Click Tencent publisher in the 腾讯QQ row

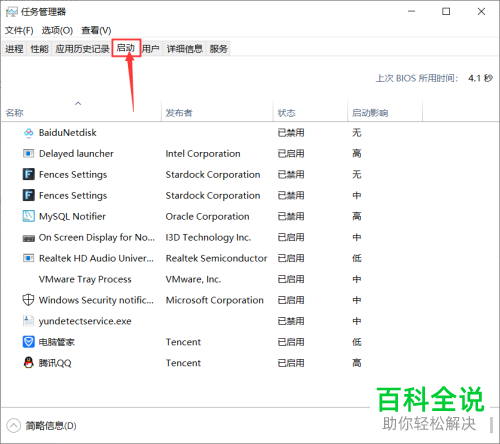pyautogui.click(x=183, y=363)
